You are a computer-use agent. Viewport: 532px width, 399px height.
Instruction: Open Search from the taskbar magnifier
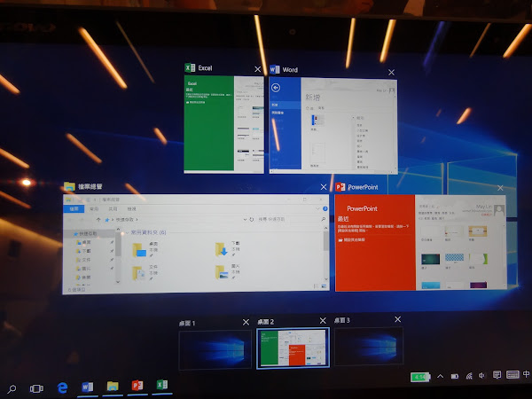pyautogui.click(x=12, y=389)
